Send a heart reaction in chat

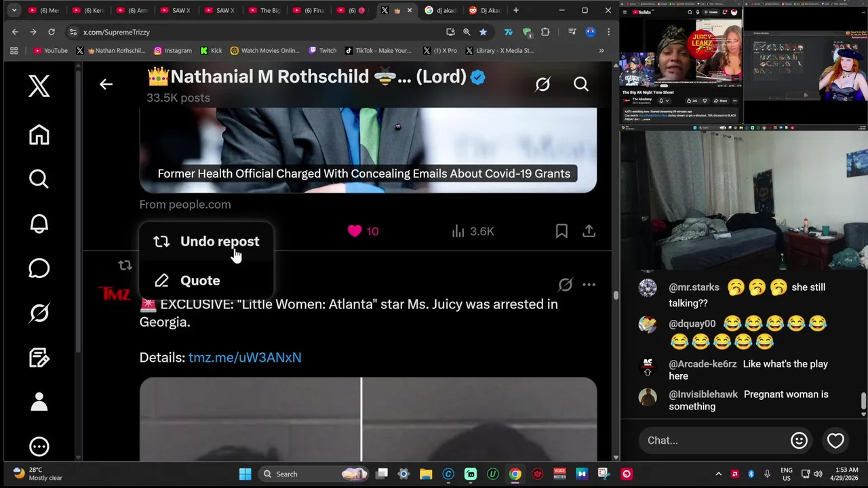click(835, 441)
